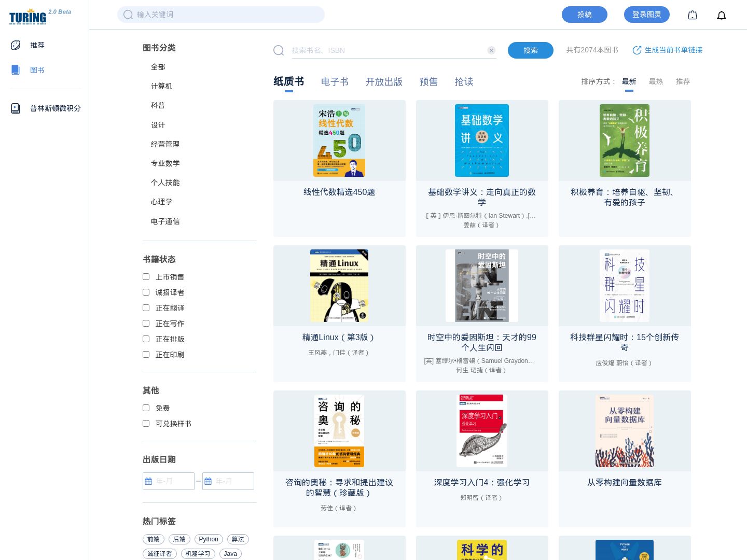Click the Java tag
The height and width of the screenshot is (560, 747).
coord(230,554)
